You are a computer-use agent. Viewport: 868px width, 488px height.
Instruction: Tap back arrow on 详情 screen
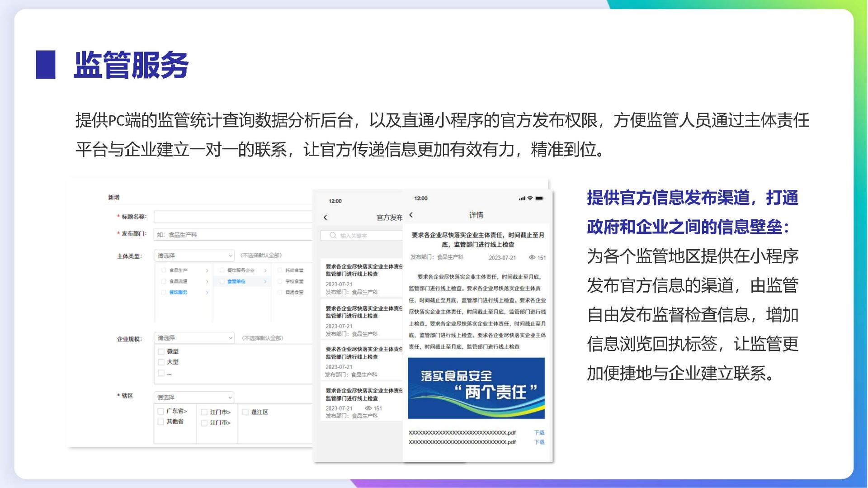click(411, 215)
